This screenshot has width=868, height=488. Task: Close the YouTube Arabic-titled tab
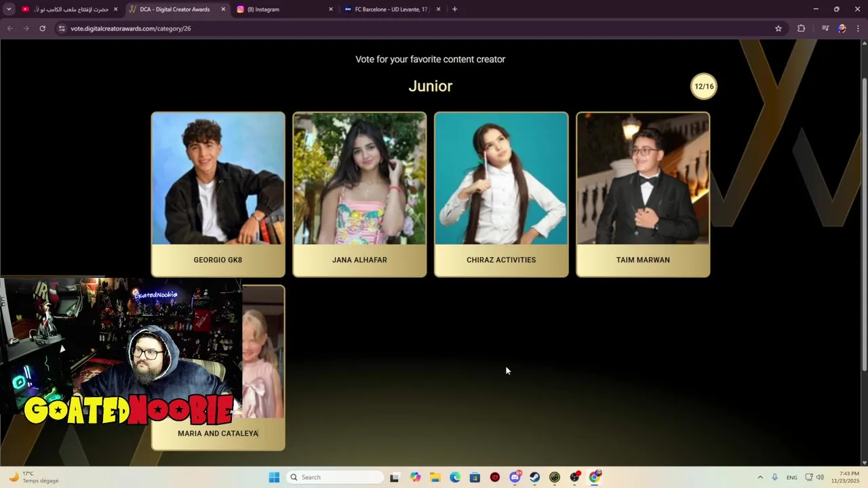115,9
